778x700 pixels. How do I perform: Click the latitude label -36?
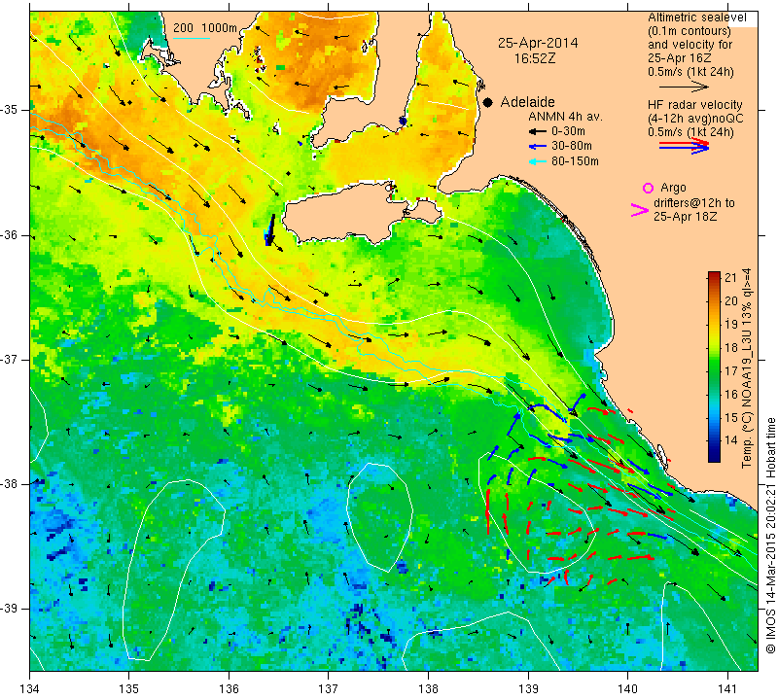tap(10, 234)
